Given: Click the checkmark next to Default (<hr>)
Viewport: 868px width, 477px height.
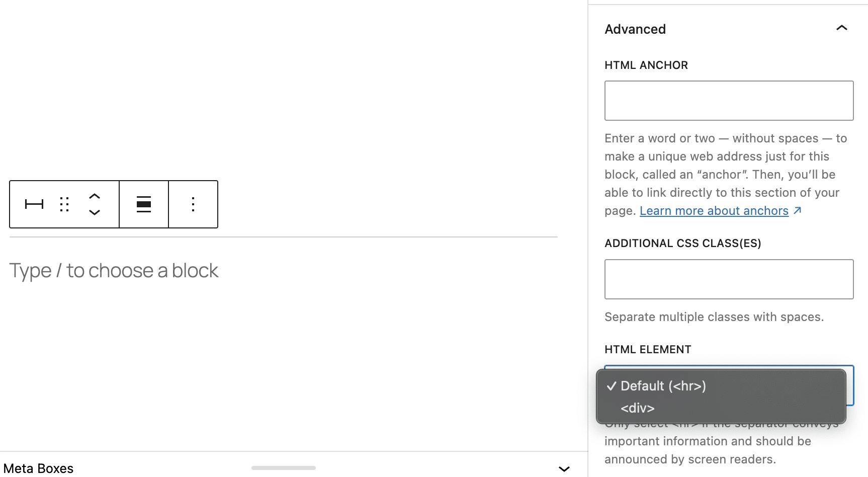Looking at the screenshot, I should click(611, 386).
